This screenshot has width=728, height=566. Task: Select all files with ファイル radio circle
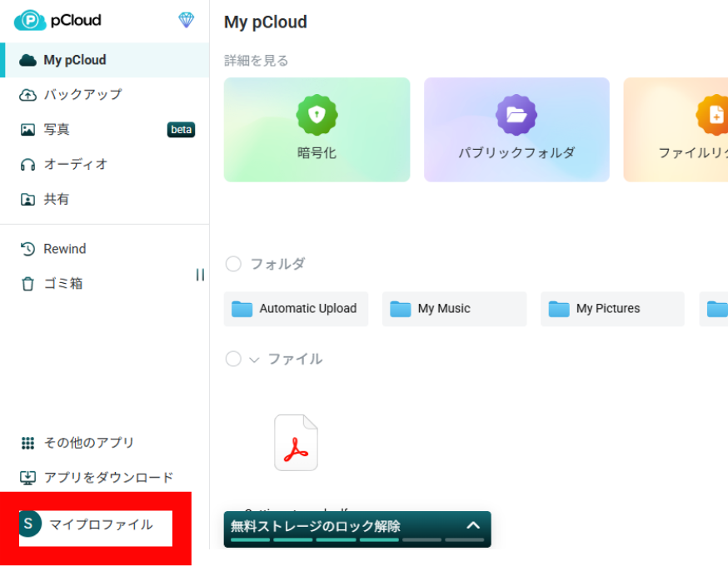tap(233, 359)
